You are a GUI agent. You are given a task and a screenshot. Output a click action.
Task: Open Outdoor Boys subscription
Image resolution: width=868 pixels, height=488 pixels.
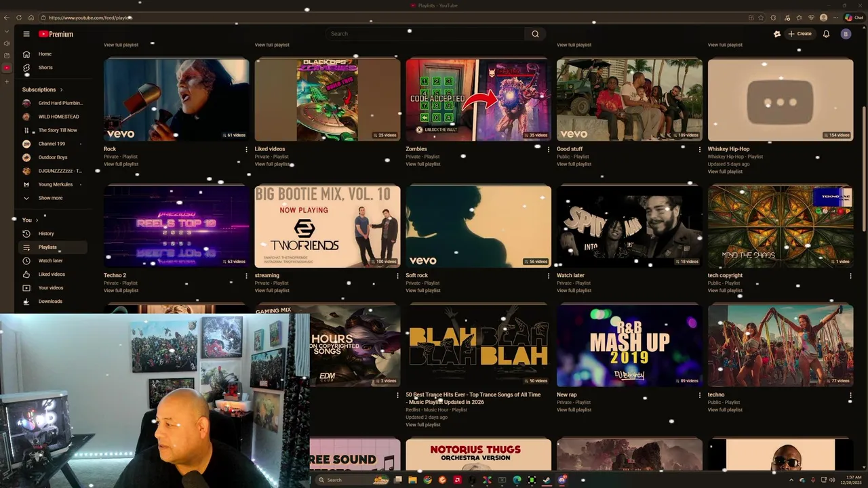coord(53,157)
